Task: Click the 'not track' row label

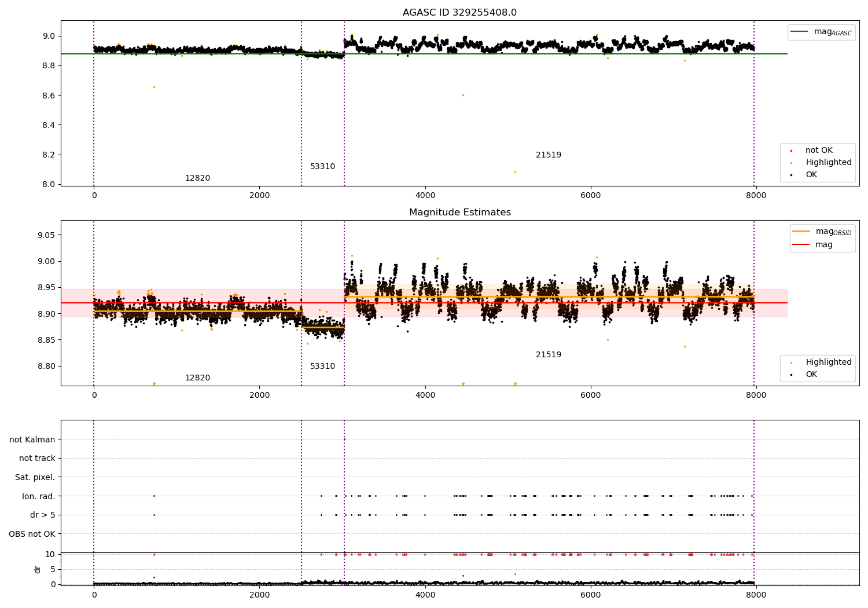Action: (x=37, y=459)
